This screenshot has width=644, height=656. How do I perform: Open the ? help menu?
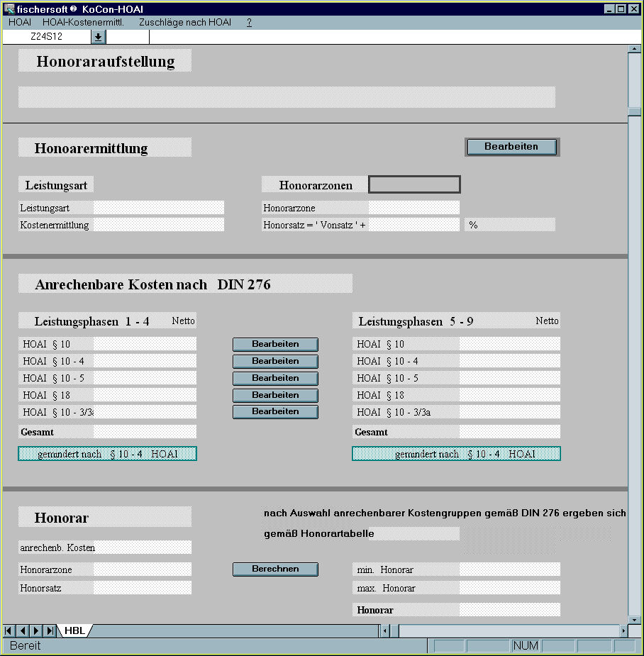coord(249,23)
